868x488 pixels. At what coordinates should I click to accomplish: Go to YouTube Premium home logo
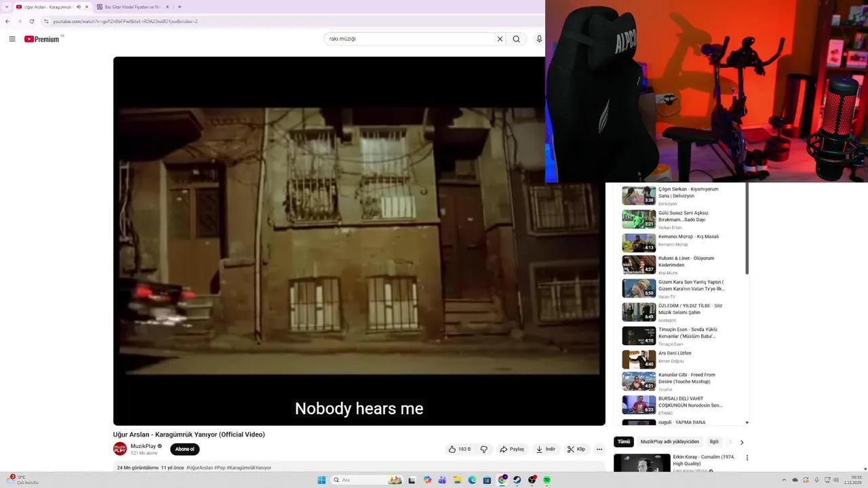pos(42,39)
